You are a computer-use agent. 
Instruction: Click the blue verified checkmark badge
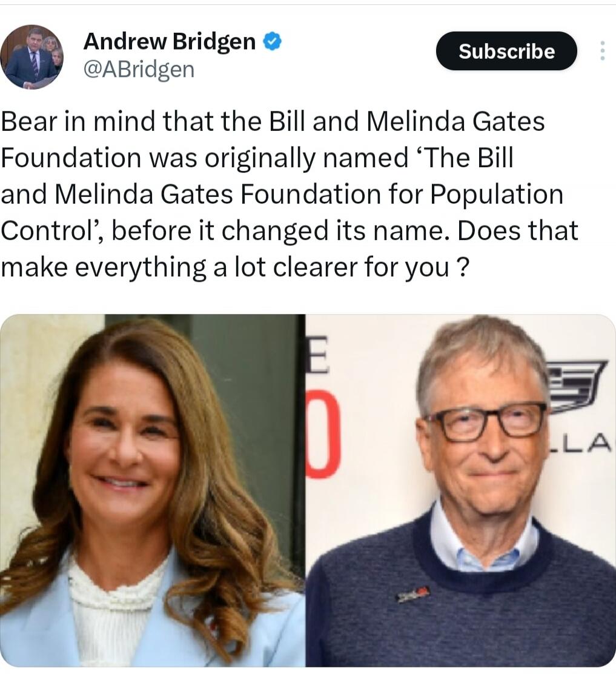[273, 42]
